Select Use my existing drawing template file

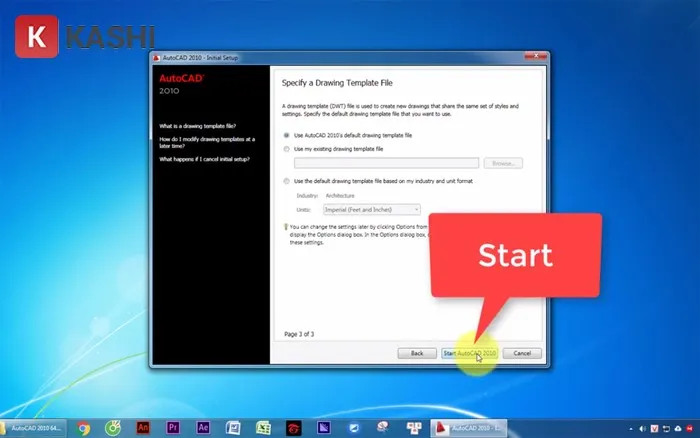coord(287,149)
